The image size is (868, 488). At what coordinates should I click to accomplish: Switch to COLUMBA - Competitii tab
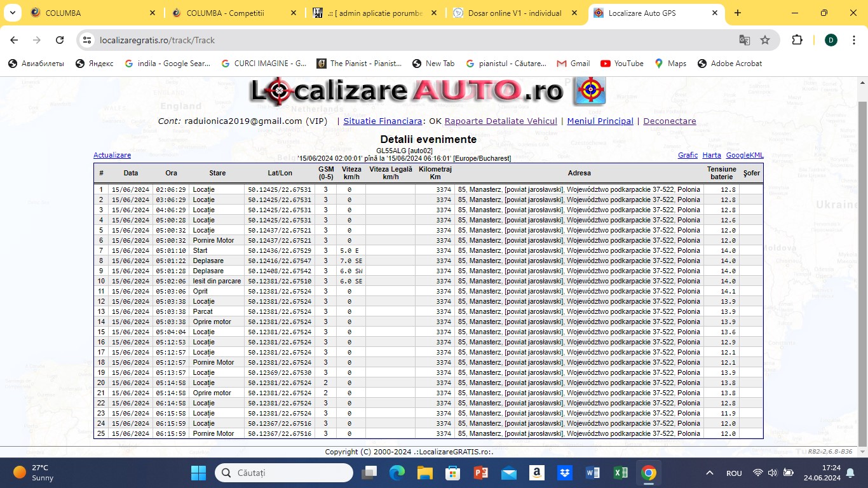229,13
